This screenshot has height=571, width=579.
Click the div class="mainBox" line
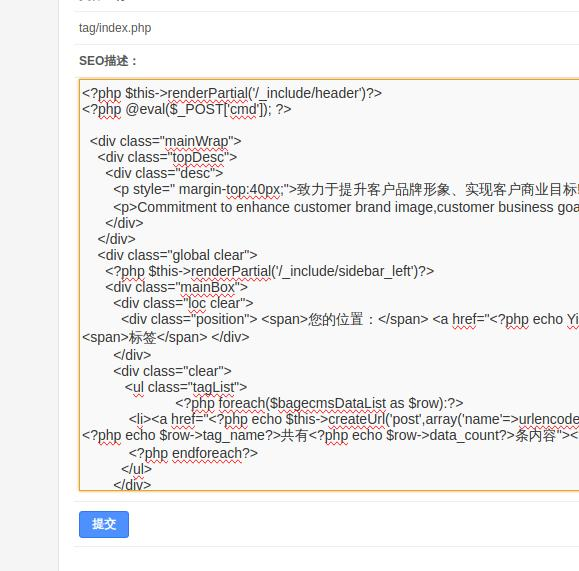coord(177,287)
